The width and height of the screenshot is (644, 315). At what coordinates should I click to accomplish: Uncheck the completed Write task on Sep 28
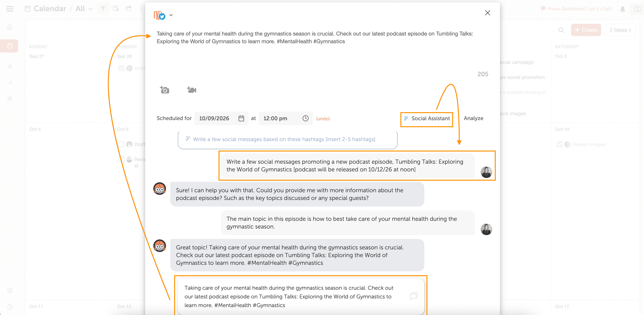[121, 68]
